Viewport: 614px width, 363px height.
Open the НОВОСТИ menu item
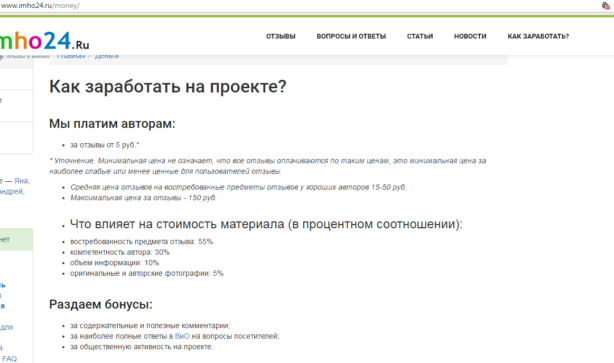tap(470, 36)
